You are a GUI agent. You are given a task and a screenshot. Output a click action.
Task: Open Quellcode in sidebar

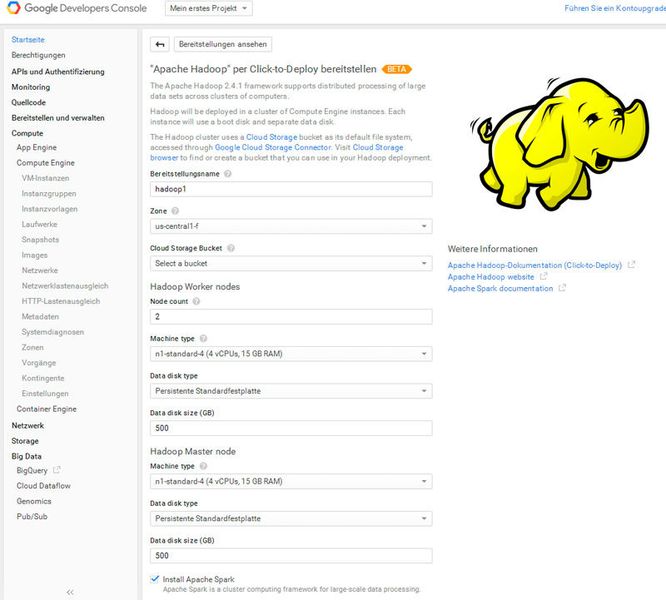click(x=28, y=102)
